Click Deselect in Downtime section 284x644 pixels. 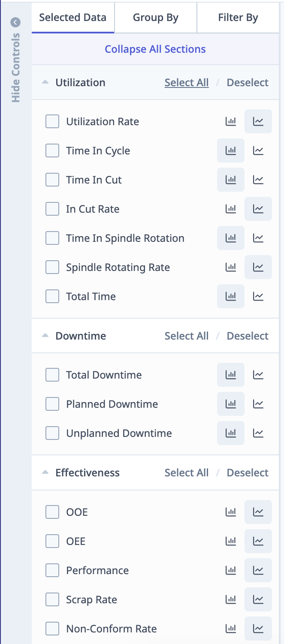(x=248, y=336)
